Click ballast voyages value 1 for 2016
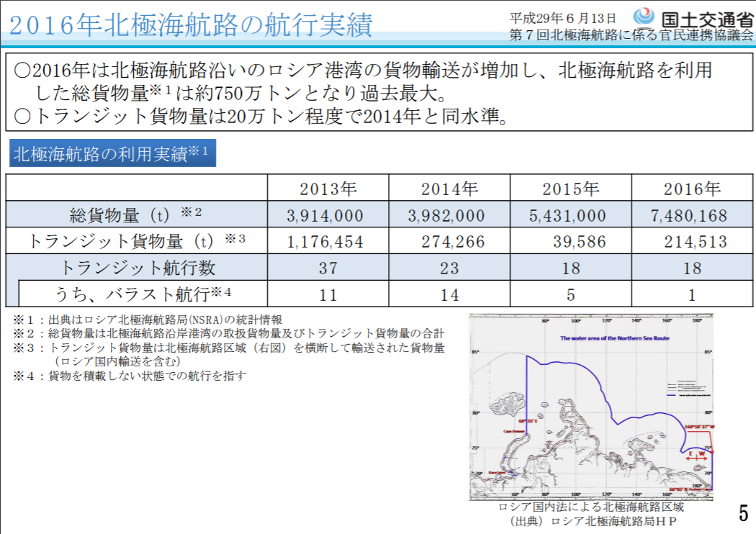The width and height of the screenshot is (756, 534). [692, 294]
